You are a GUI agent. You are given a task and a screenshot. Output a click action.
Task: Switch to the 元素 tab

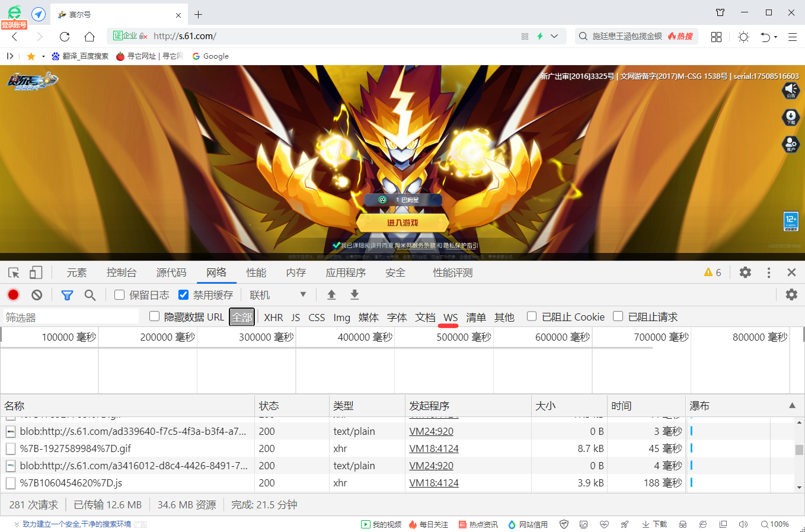pyautogui.click(x=76, y=273)
